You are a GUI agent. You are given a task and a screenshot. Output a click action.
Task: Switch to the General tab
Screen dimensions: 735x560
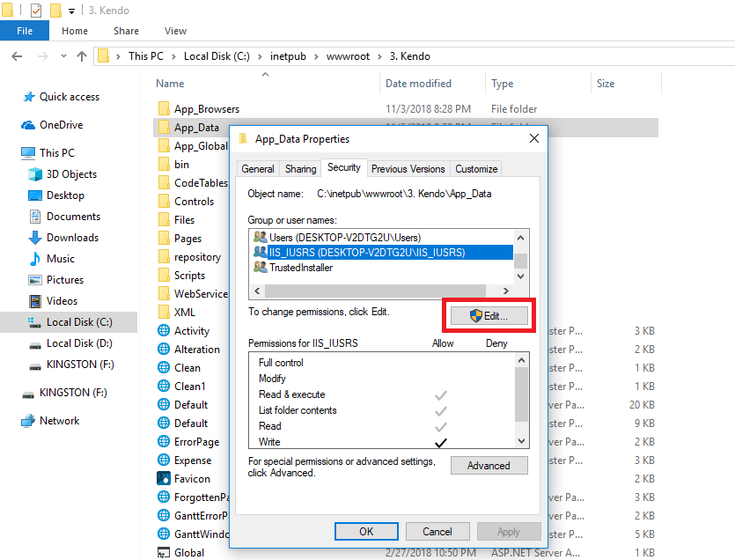pos(258,169)
